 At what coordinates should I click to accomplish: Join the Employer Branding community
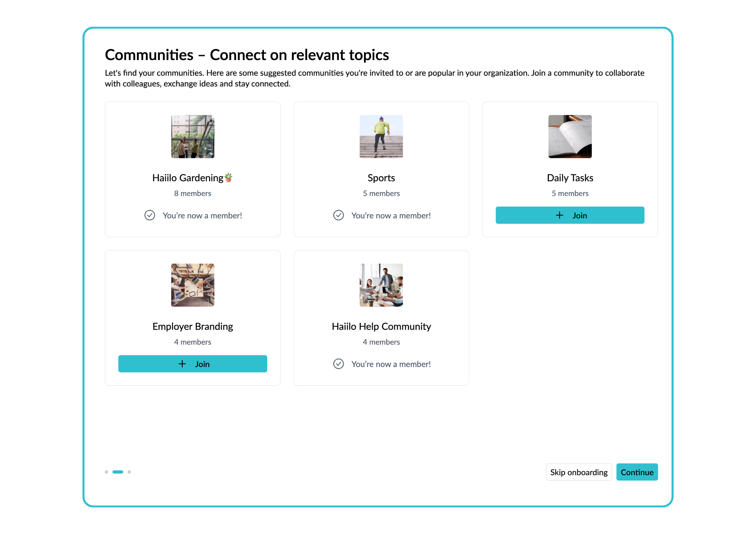[192, 364]
